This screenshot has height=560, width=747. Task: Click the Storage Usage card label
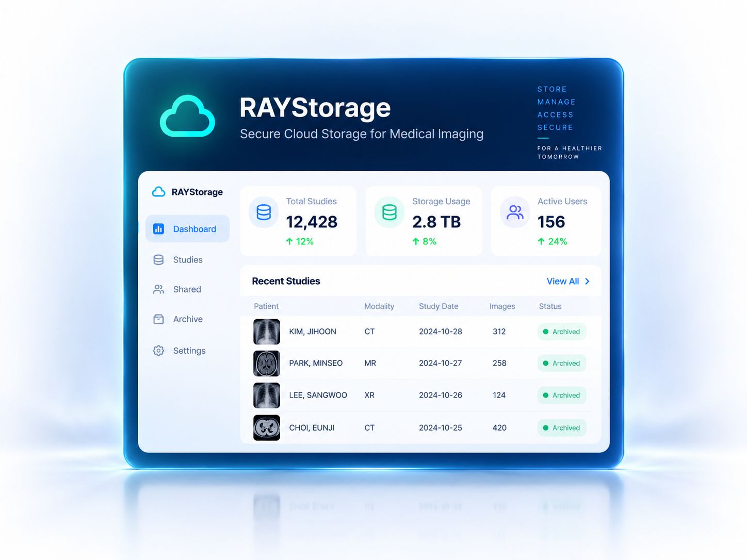pyautogui.click(x=441, y=201)
